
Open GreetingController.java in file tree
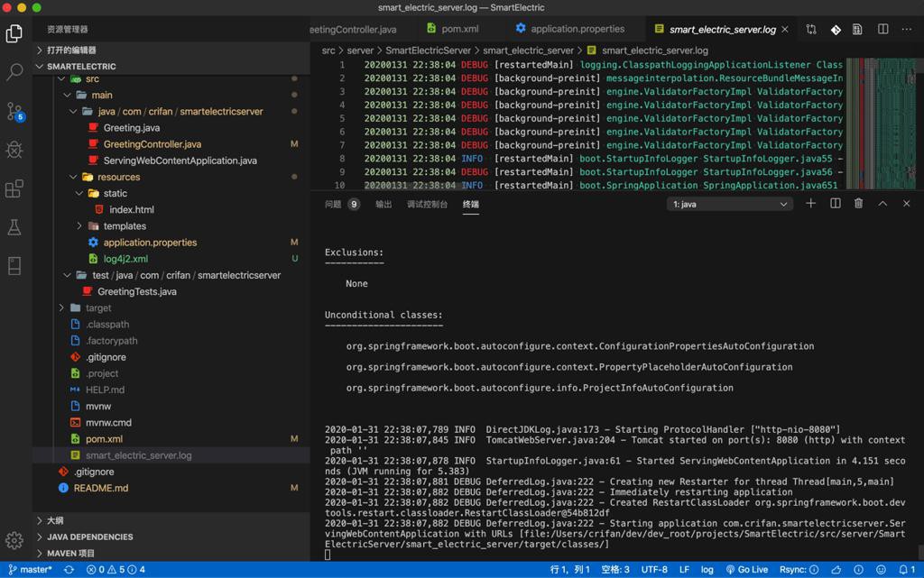pos(152,144)
